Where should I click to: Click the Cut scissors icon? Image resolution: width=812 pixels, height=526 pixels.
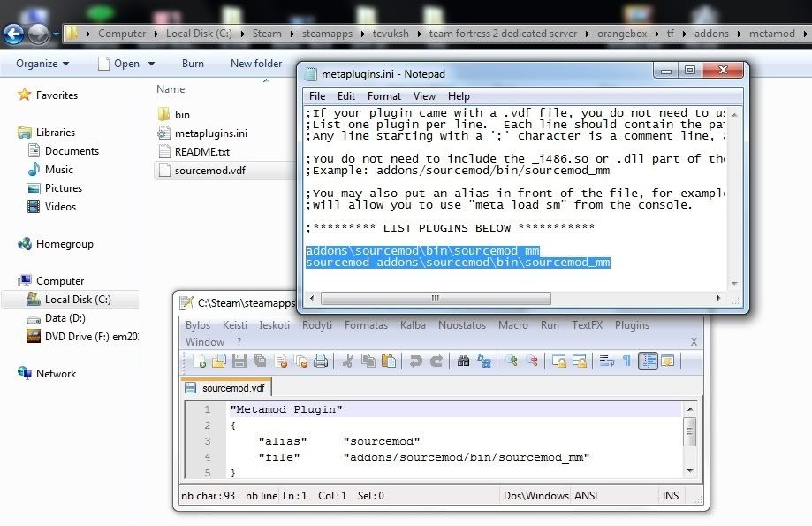(x=348, y=361)
